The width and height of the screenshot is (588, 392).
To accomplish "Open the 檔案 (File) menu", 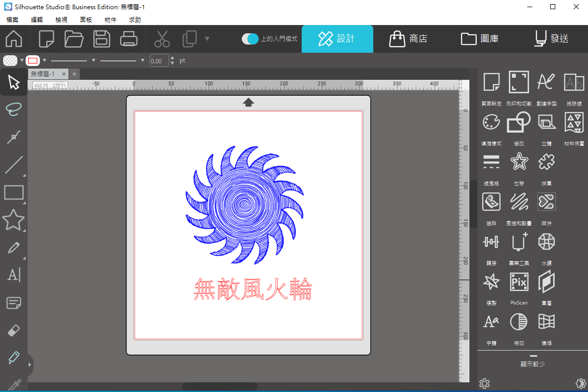I will point(12,19).
